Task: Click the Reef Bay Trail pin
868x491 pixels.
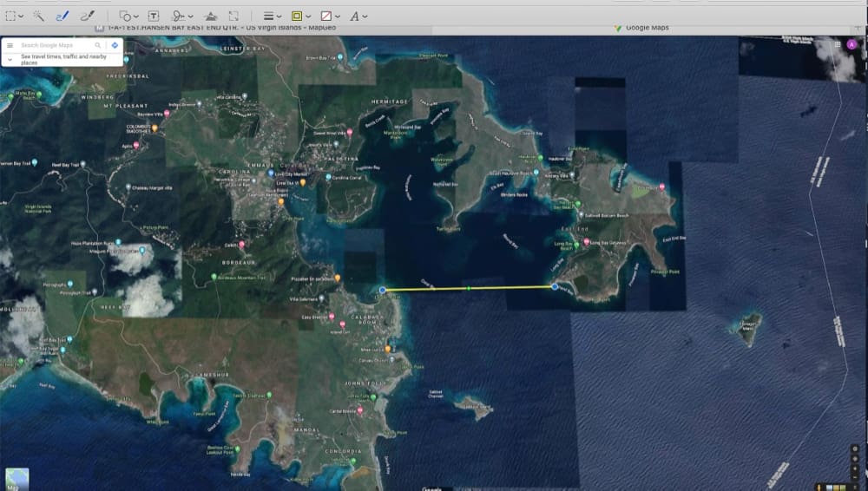Action: (83, 165)
